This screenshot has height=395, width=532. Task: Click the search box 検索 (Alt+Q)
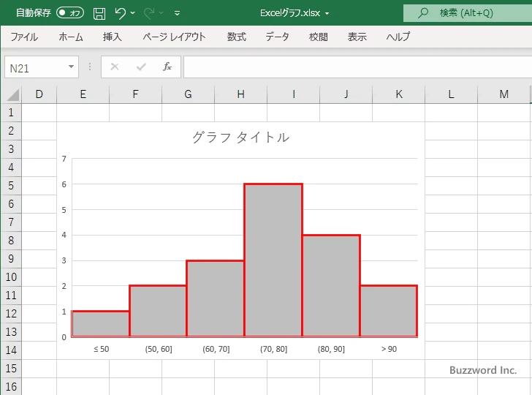[468, 13]
